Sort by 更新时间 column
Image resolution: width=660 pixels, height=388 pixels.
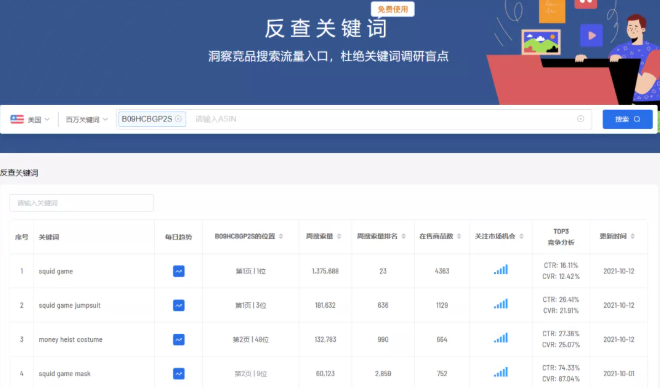point(633,237)
